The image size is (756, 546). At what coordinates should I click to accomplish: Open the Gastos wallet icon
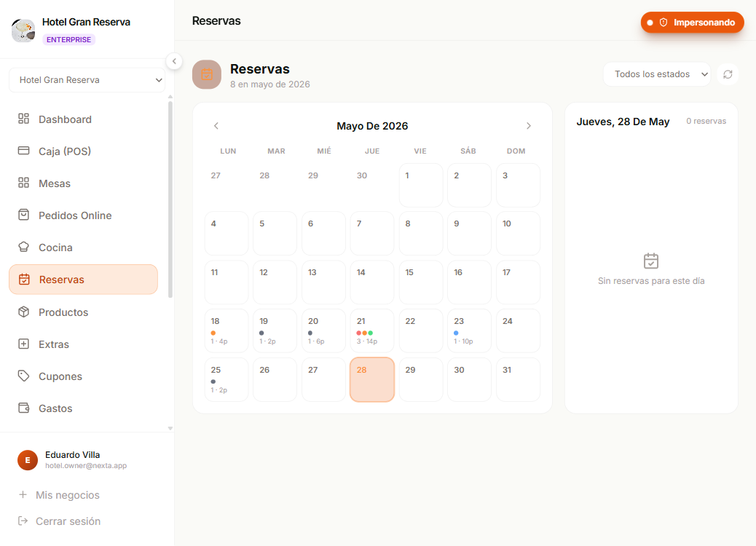[x=23, y=408]
